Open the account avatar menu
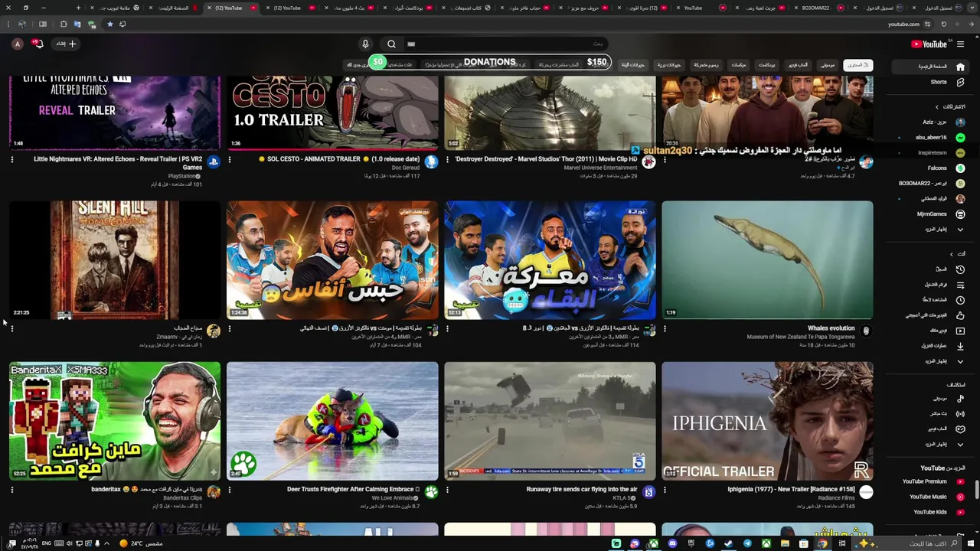Screen dimensions: 980x551 point(17,44)
